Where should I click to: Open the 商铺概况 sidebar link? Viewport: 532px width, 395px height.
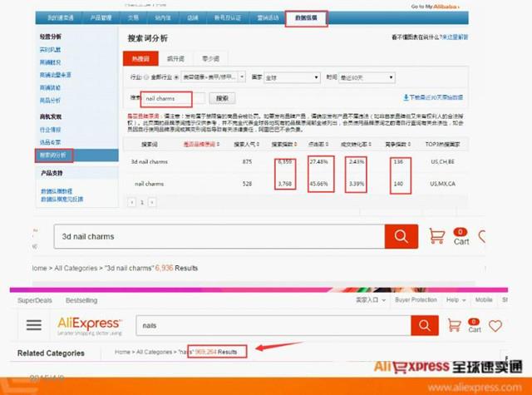point(50,62)
